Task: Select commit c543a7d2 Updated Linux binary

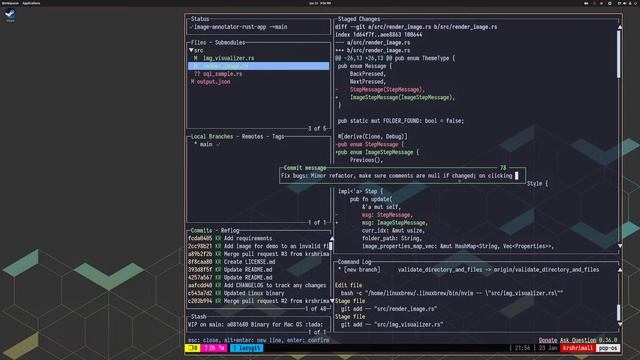Action: point(258,293)
